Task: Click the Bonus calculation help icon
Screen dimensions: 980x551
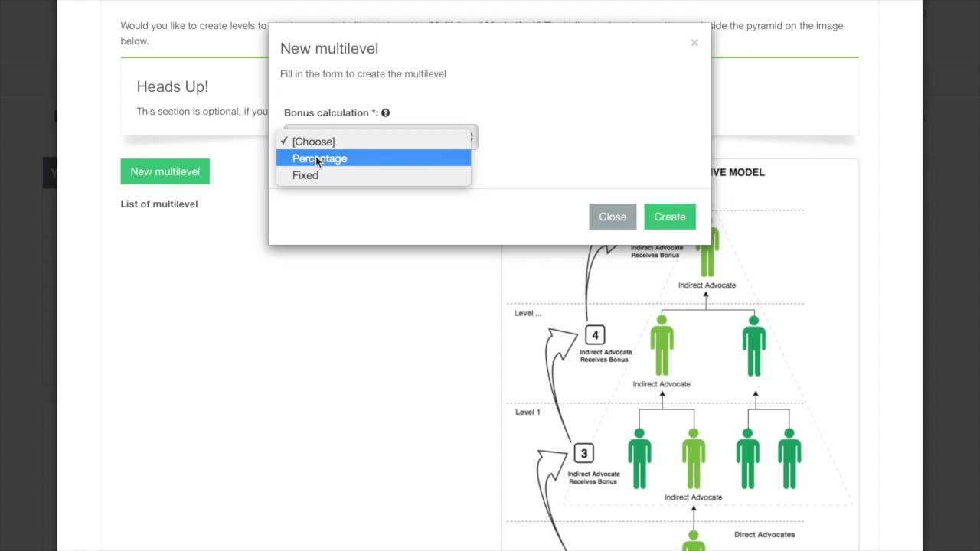Action: [385, 112]
